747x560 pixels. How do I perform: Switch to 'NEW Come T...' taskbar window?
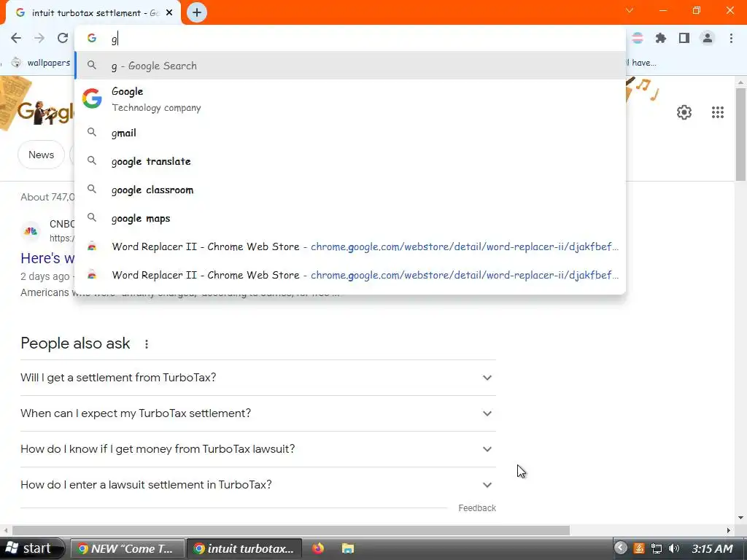click(x=127, y=548)
